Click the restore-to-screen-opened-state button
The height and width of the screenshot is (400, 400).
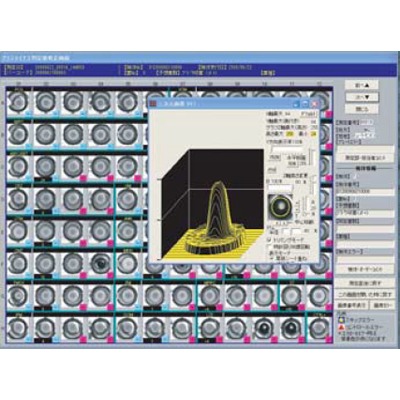[x=365, y=294]
